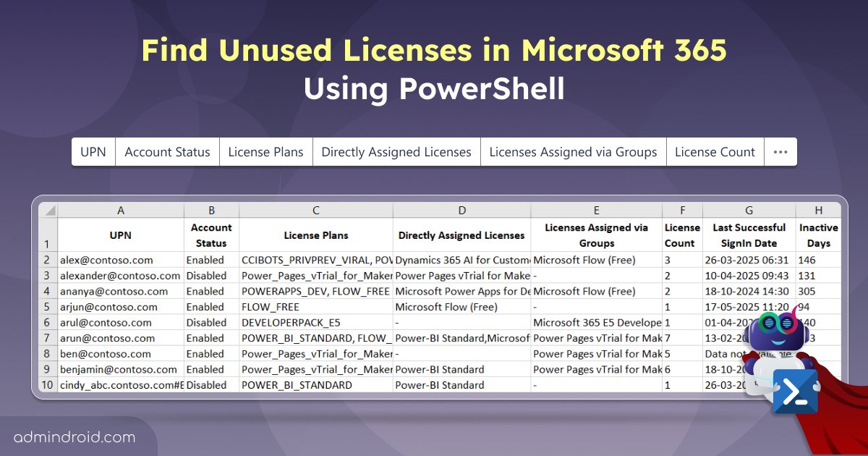Select column header C
Image resolution: width=868 pixels, height=456 pixels.
pyautogui.click(x=316, y=209)
